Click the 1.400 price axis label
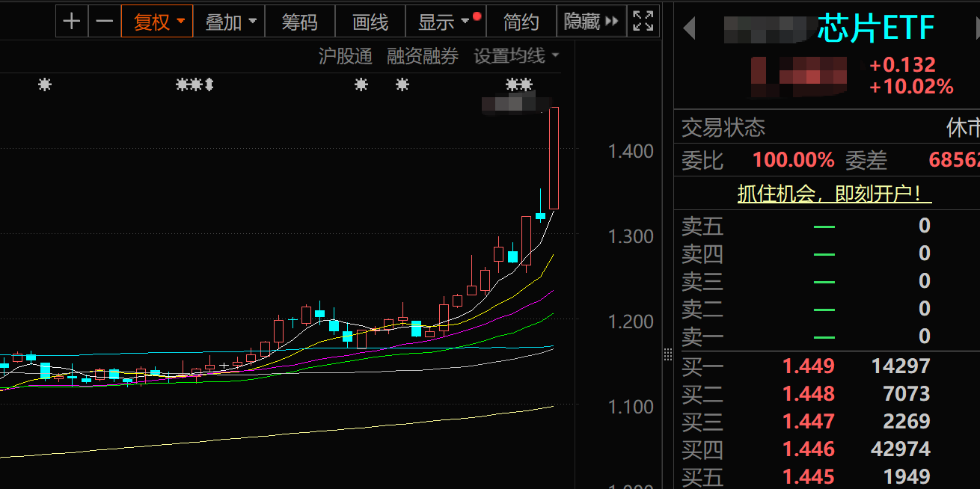The height and width of the screenshot is (489, 980). click(631, 151)
